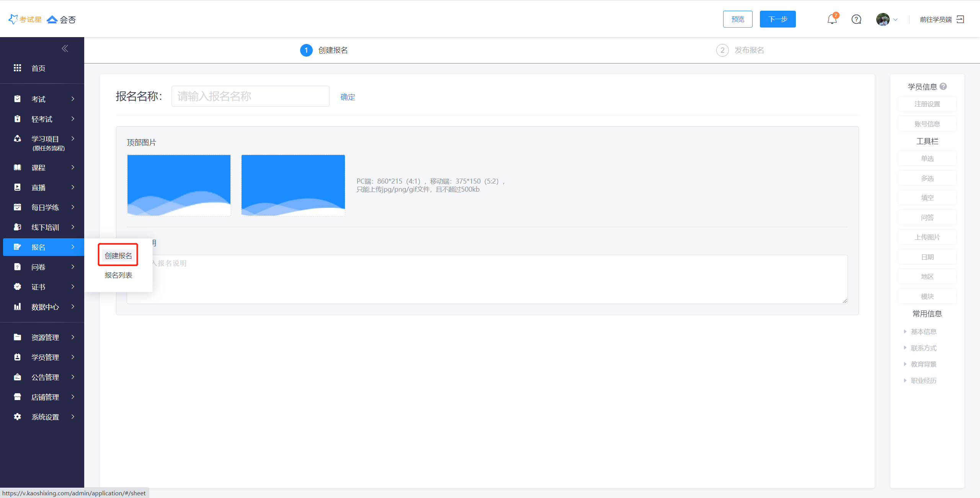Screen dimensions: 980x498
Task: Click the 前往学员端 exit icon
Action: coord(960,19)
